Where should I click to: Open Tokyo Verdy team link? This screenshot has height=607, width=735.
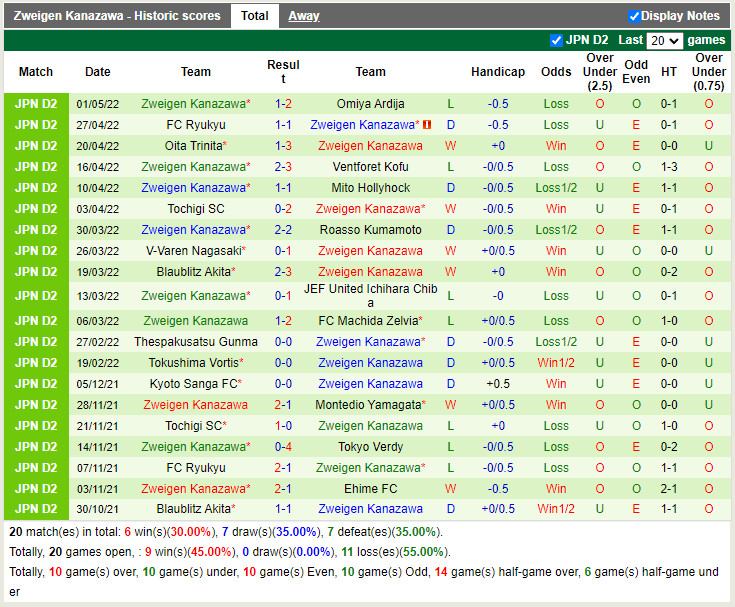tap(370, 447)
